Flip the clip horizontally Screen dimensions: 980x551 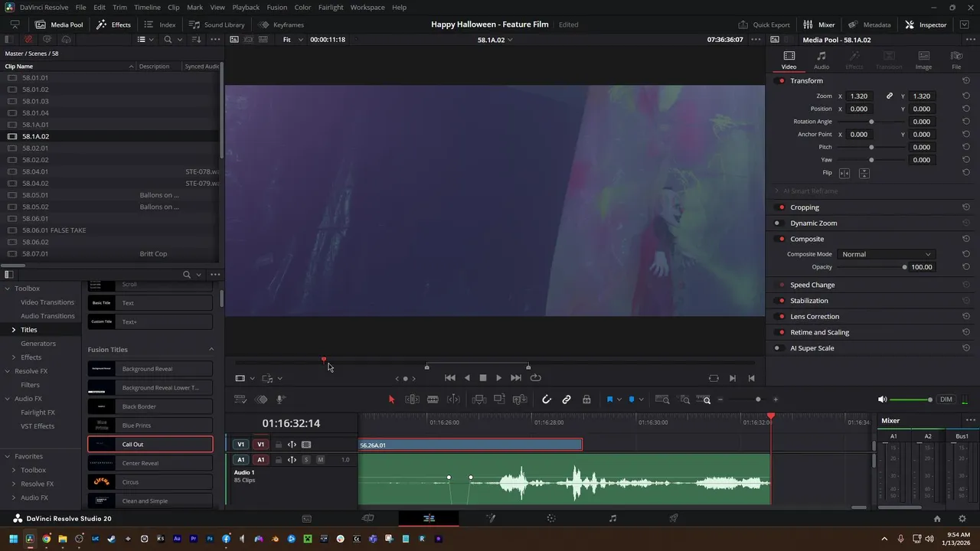[x=845, y=173]
